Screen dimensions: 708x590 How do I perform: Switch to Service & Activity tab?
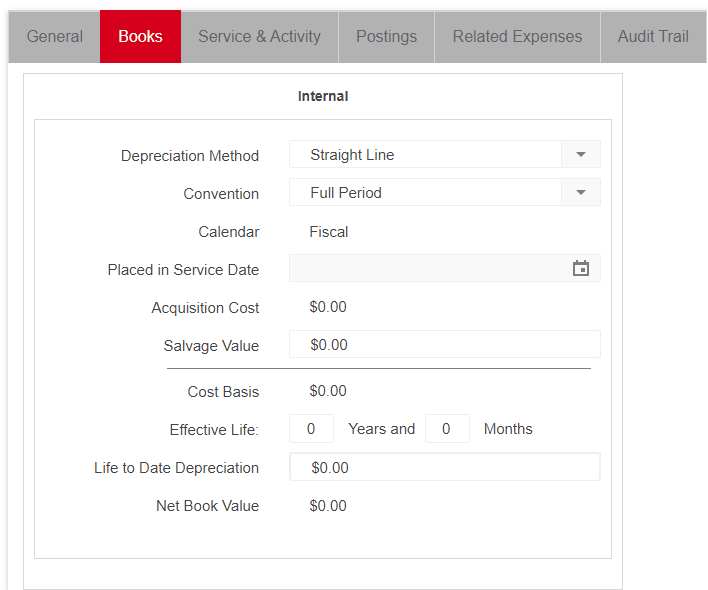click(x=260, y=37)
